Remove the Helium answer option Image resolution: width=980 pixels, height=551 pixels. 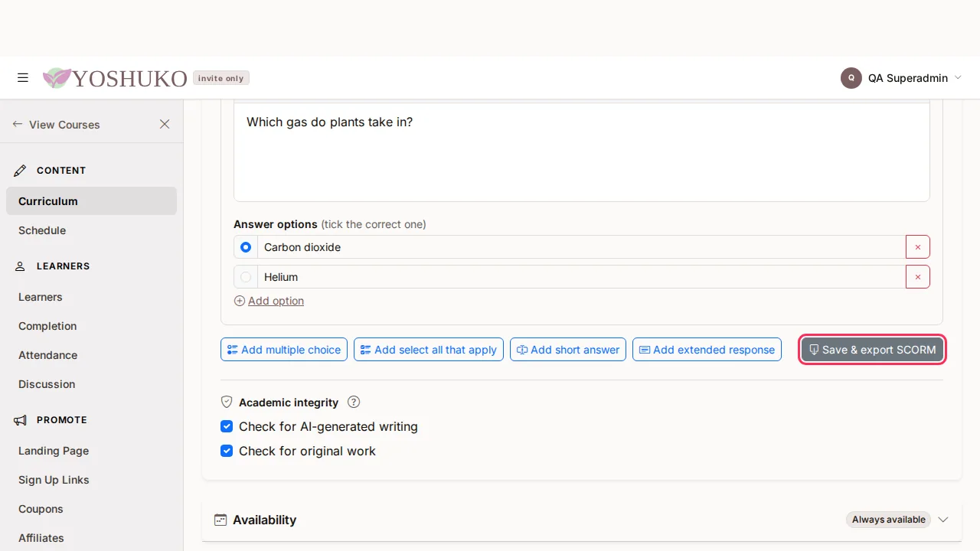pyautogui.click(x=918, y=277)
